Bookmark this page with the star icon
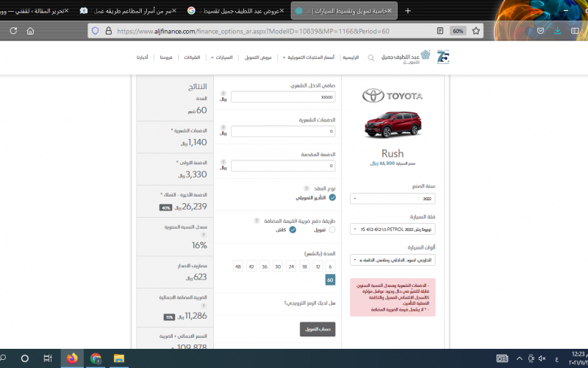The width and height of the screenshot is (588, 368). coord(476,31)
